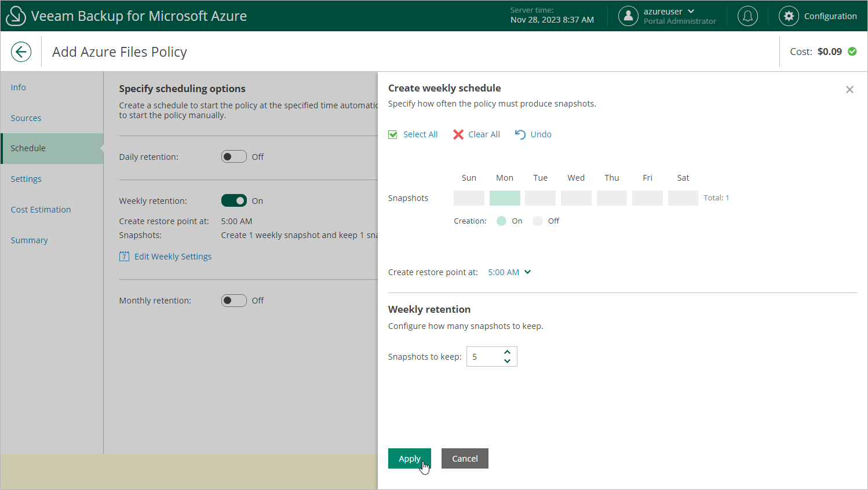
Task: Click the Total: 1 snapshots count
Action: pos(716,198)
